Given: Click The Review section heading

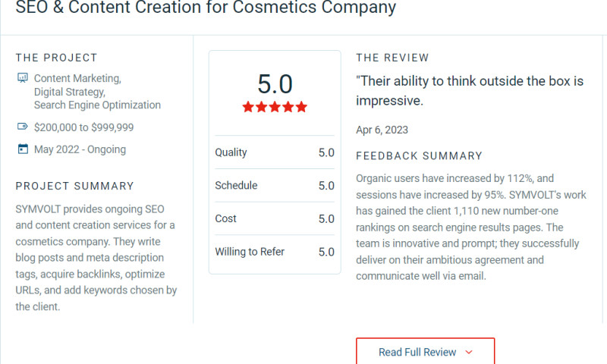Looking at the screenshot, I should [392, 58].
